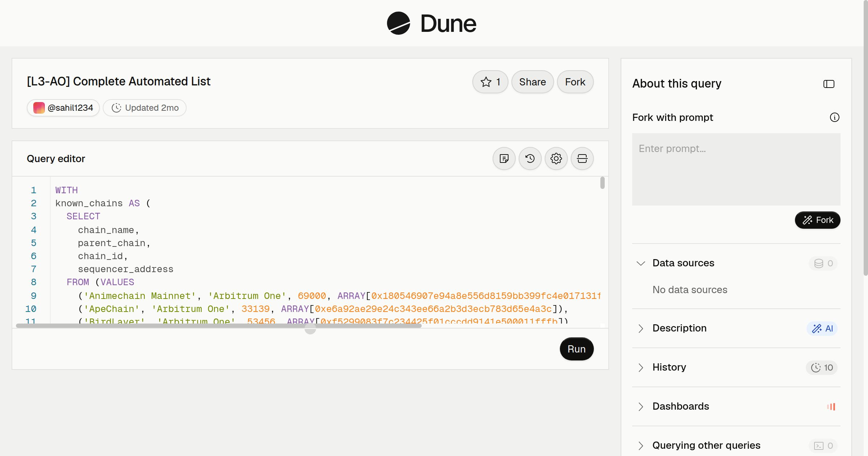Click 'sequencer_address' on line 7

(x=125, y=269)
